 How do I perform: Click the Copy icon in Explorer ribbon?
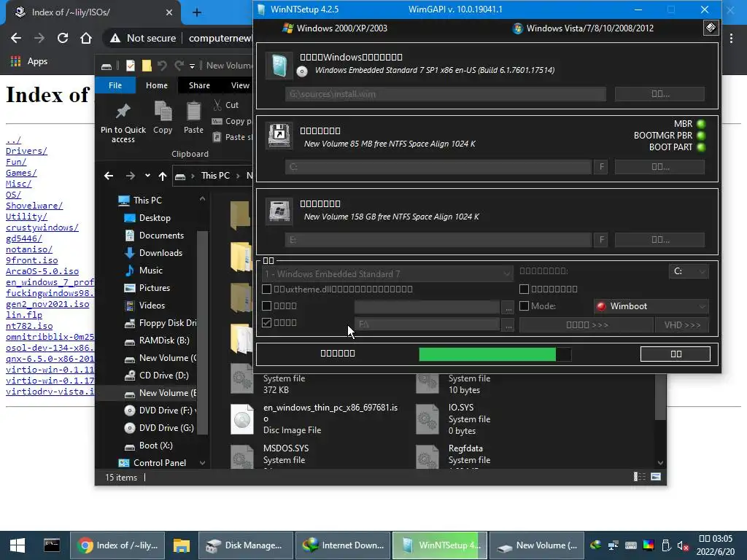click(163, 112)
